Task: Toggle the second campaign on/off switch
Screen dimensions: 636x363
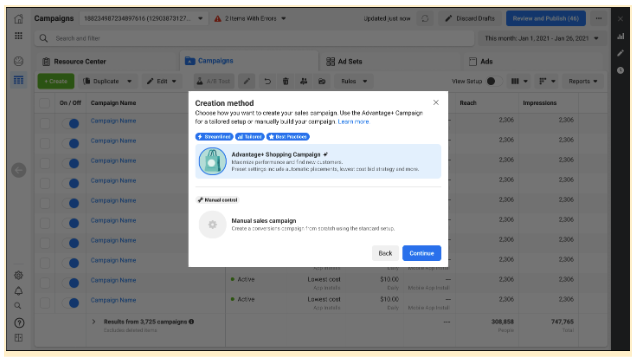Action: coord(71,143)
